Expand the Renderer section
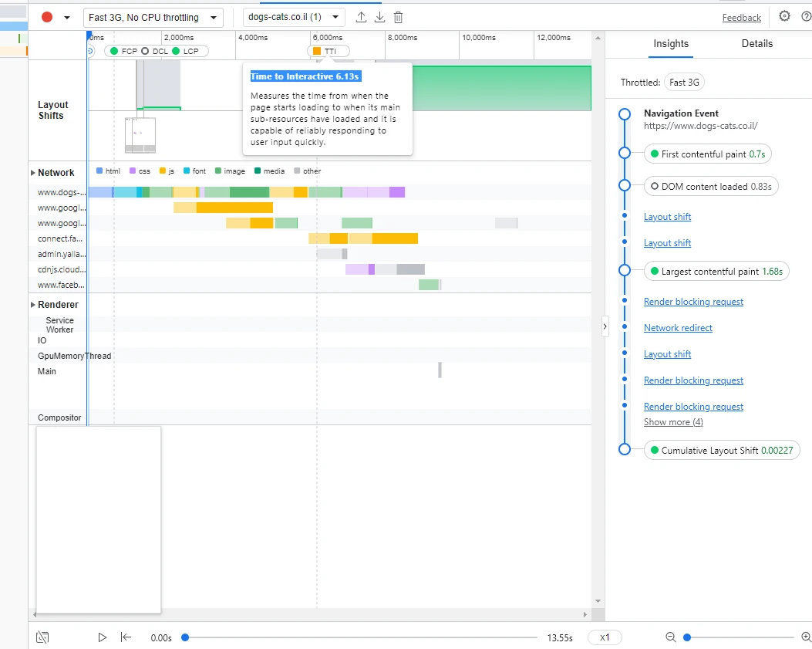The width and height of the screenshot is (812, 649). (33, 305)
